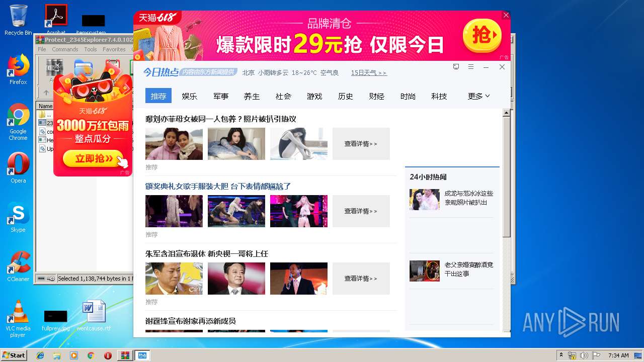Expand the 更多 categories dropdown
The height and width of the screenshot is (362, 644).
(478, 96)
